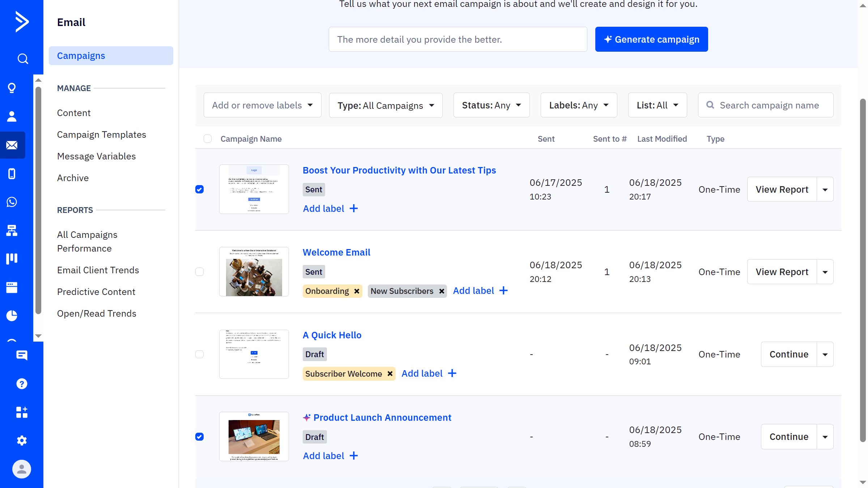Open the Status: Any dropdown

tap(491, 106)
